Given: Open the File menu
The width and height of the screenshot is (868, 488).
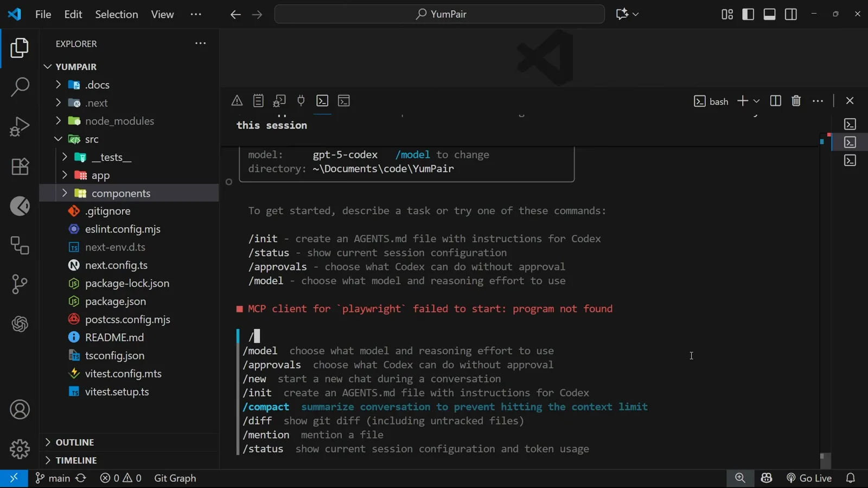Looking at the screenshot, I should pyautogui.click(x=43, y=14).
